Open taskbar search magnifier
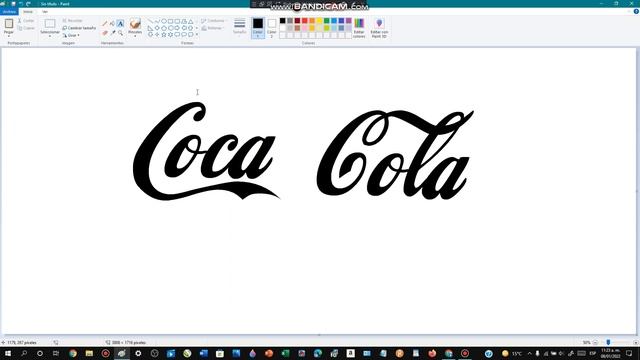The width and height of the screenshot is (640, 360). tap(24, 353)
